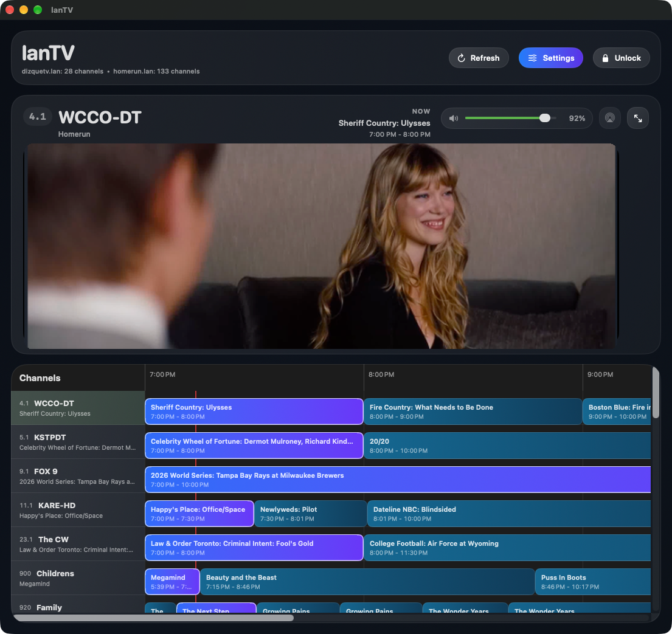
Task: Click the 4.1 channel number badge
Action: pyautogui.click(x=37, y=117)
